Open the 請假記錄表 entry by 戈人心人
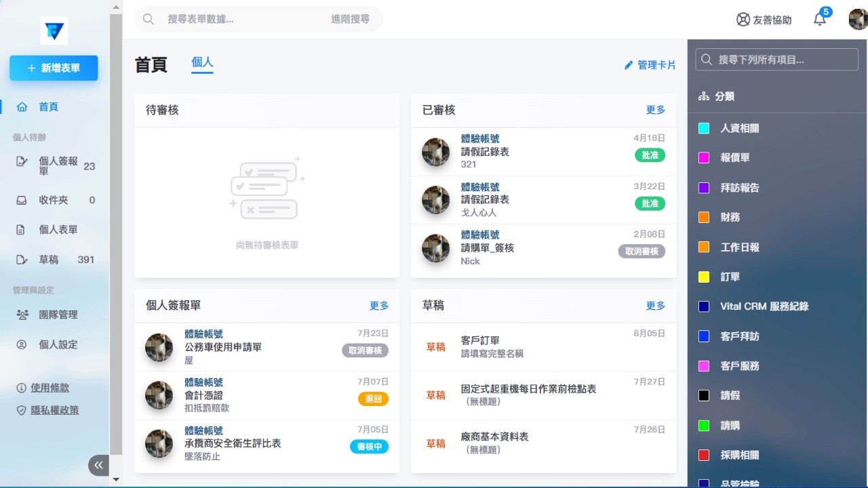This screenshot has height=488, width=868. point(544,200)
